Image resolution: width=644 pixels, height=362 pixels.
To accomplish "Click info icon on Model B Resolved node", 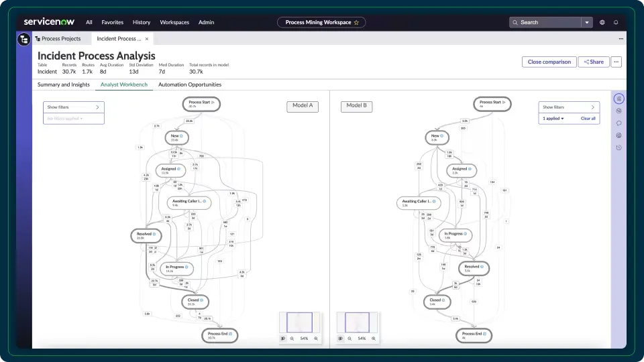I will point(482,267).
